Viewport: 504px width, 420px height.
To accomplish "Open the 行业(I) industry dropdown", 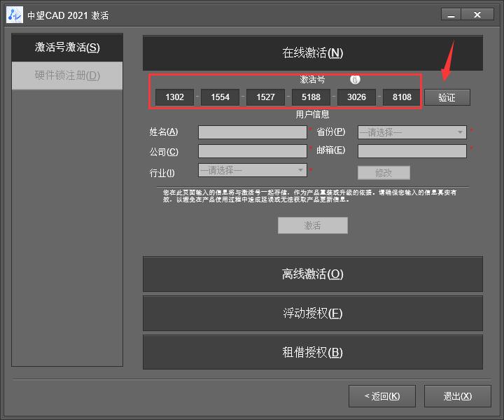I will pyautogui.click(x=253, y=170).
